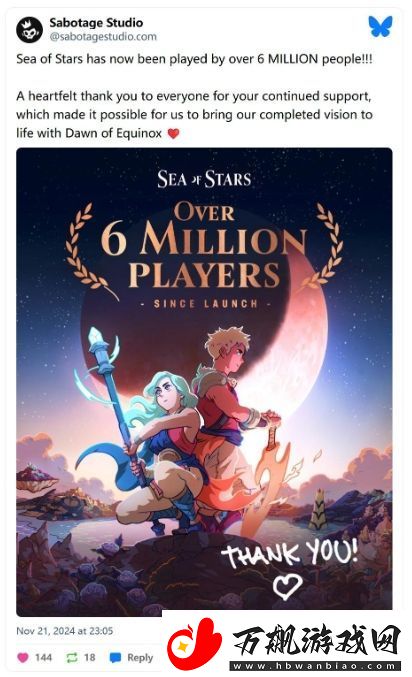Click the Thank You handwritten text
The width and height of the screenshot is (412, 677).
coord(290,553)
